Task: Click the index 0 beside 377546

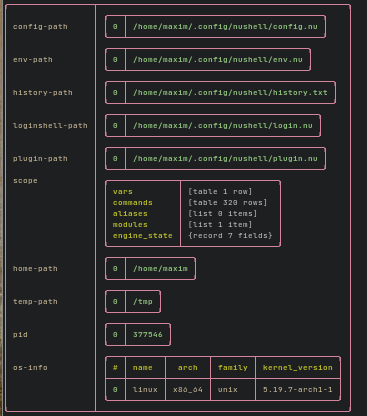Action: (x=115, y=335)
